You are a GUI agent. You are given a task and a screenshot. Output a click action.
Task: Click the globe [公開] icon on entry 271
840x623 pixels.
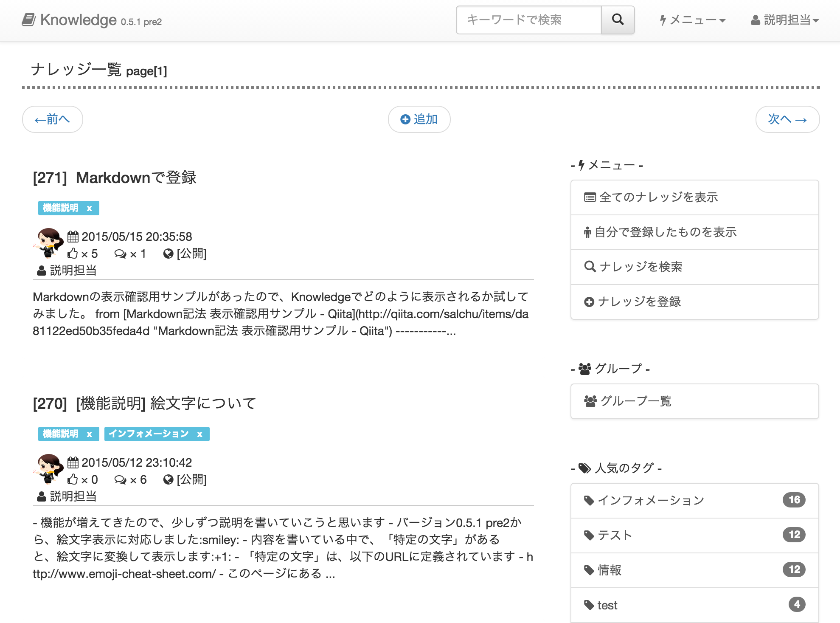pos(169,253)
